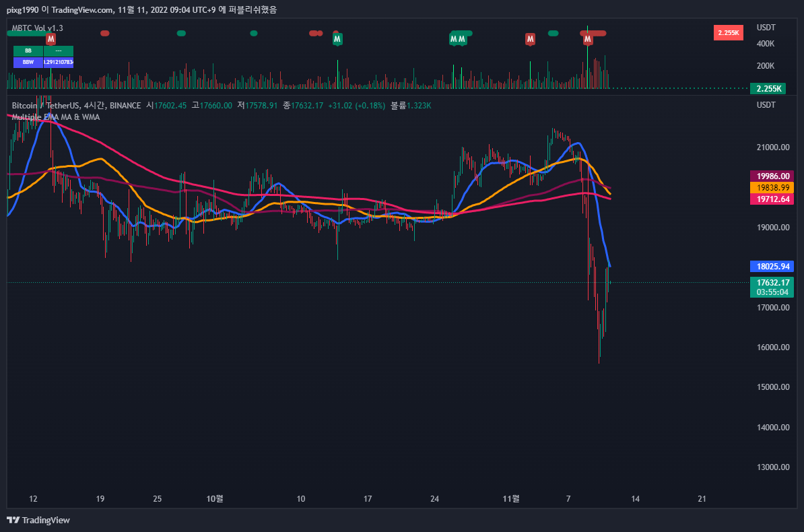Click the 11월 date label on the time axis
The width and height of the screenshot is (804, 532).
pos(511,498)
